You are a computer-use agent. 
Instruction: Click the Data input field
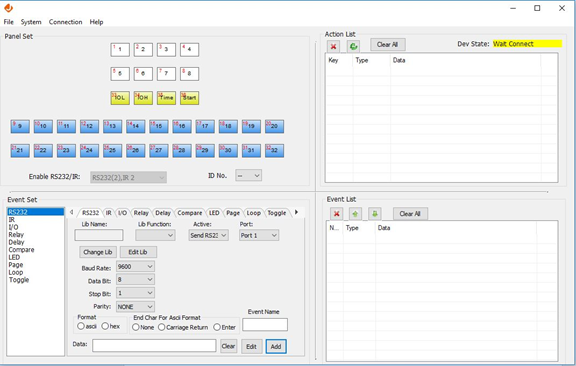point(154,346)
